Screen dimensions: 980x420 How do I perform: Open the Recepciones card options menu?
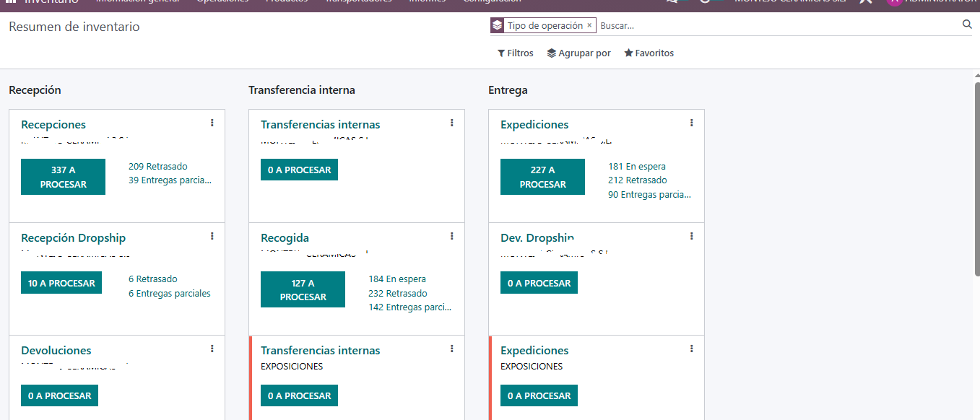pyautogui.click(x=212, y=123)
